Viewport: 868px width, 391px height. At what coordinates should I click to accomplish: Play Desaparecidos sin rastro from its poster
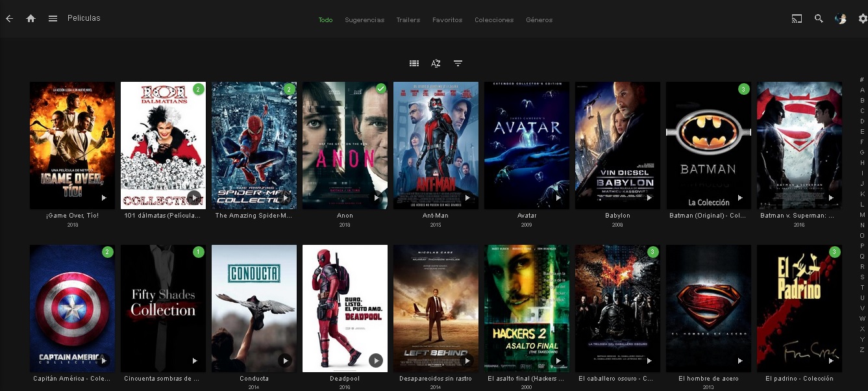[467, 360]
